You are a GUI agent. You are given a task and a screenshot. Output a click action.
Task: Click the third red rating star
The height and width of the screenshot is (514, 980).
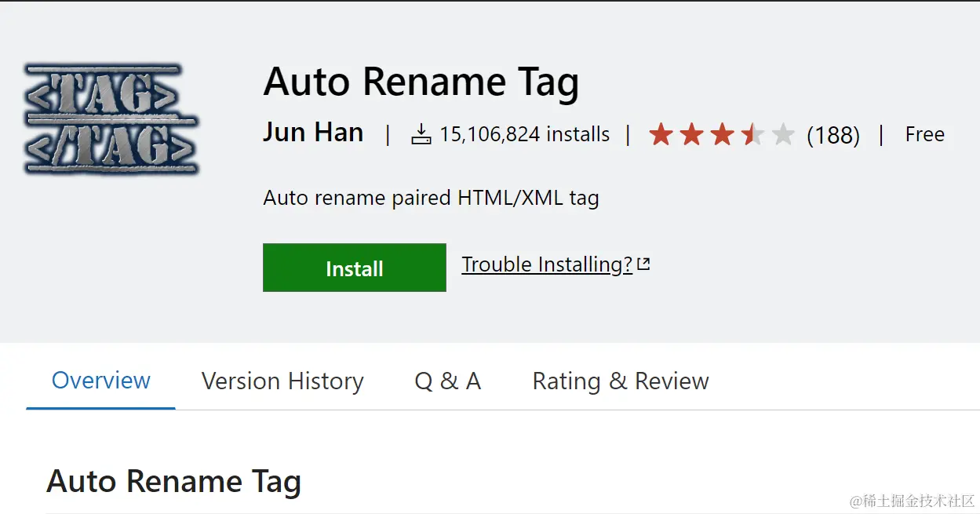coord(722,135)
